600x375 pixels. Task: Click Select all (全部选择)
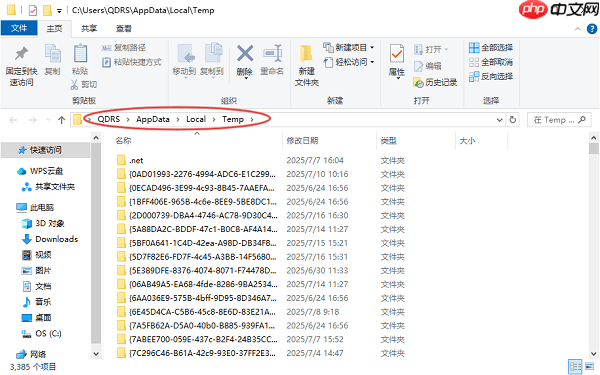(x=491, y=47)
